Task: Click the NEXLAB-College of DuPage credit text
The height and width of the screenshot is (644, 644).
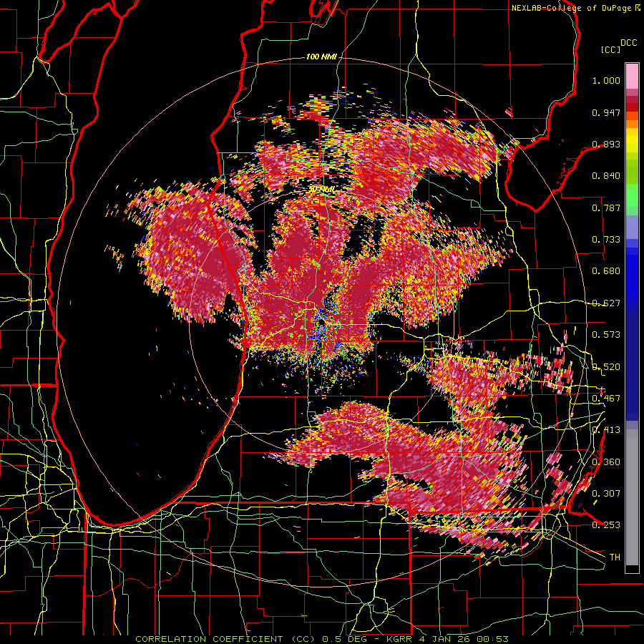Action: (x=572, y=8)
